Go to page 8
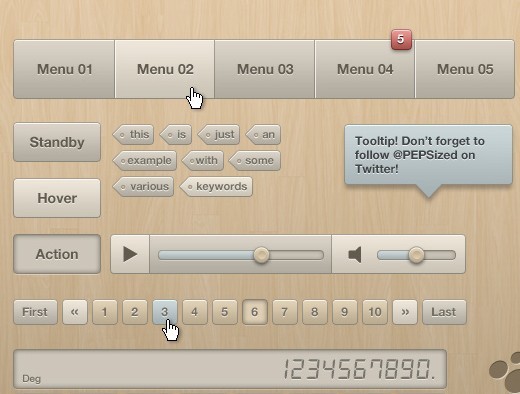Viewport: 520px width, 394px height. click(x=315, y=312)
